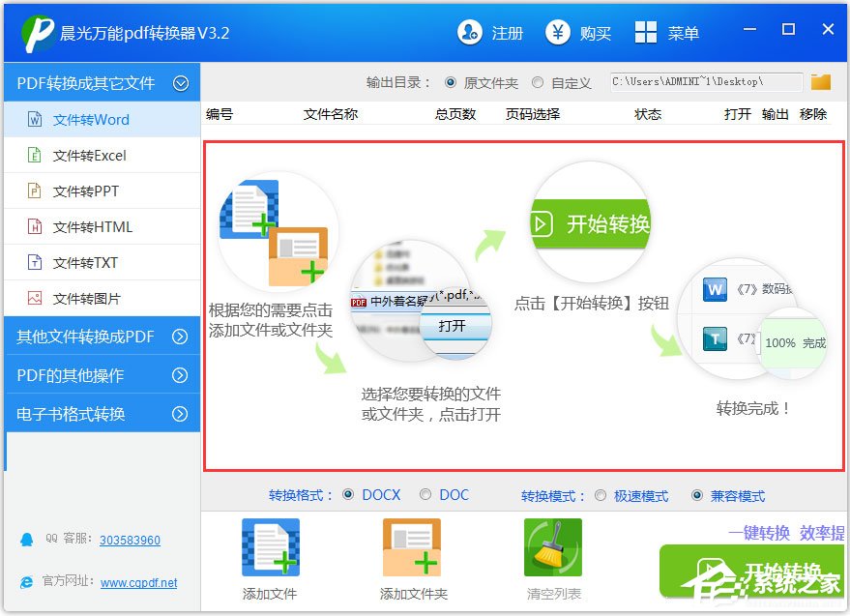The height and width of the screenshot is (616, 850).
Task: Click the 输出 column header
Action: (776, 114)
